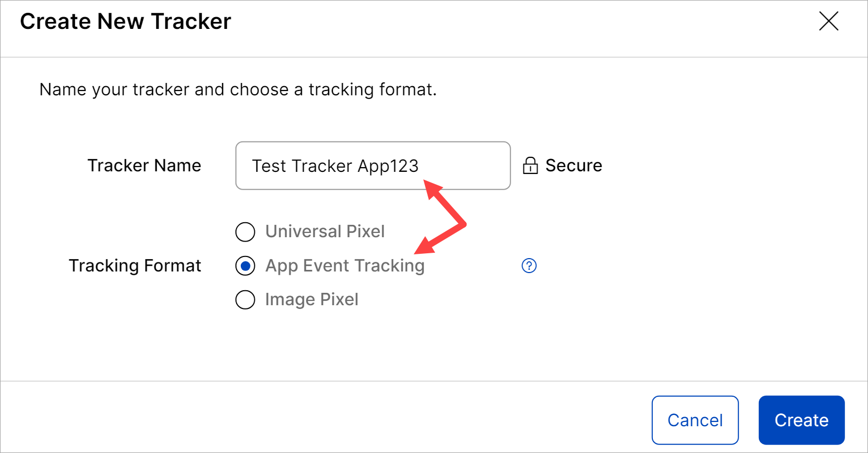Click the instruction sentence about naming your tracker

(238, 89)
